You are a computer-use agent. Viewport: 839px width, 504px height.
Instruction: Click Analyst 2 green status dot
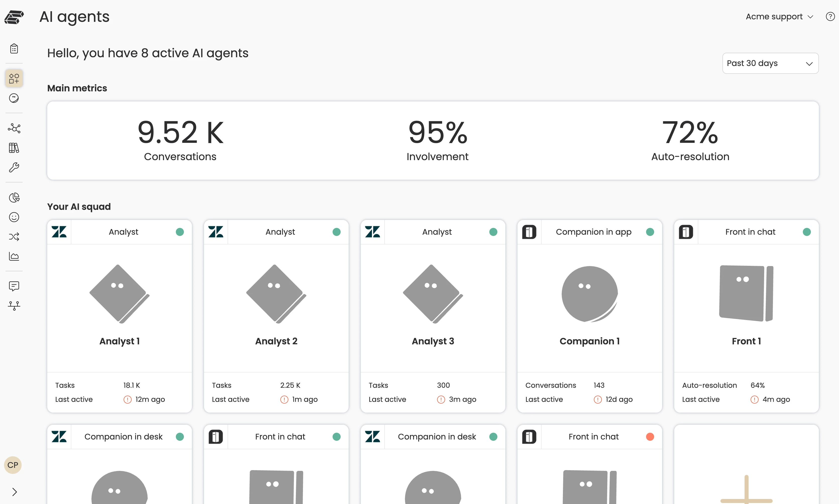point(336,232)
